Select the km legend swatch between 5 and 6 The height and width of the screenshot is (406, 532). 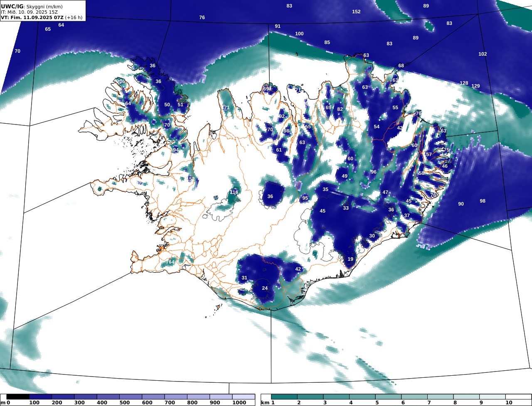click(389, 397)
